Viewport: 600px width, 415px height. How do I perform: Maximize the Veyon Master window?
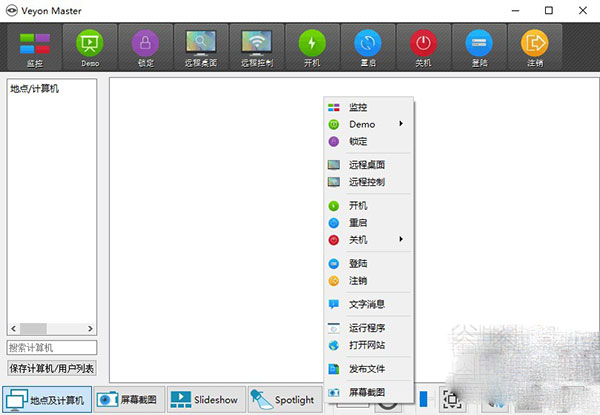click(549, 11)
